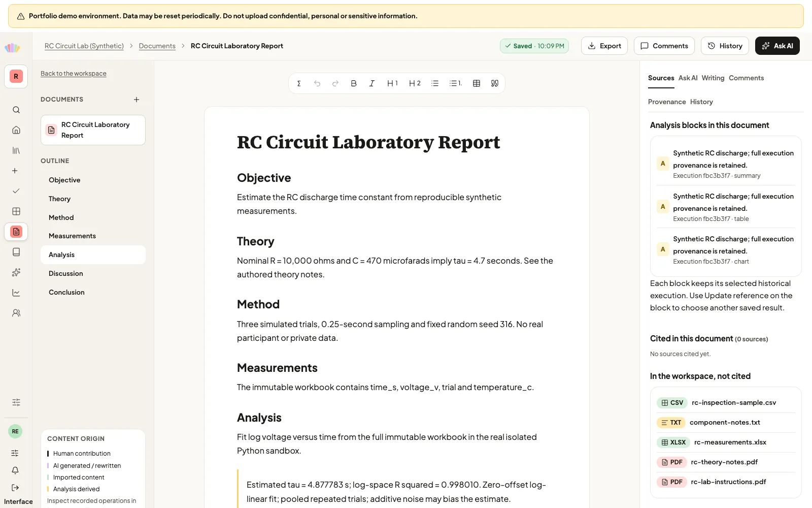Viewport: 812px width, 508px height.
Task: Apply Heading 1 style
Action: pos(392,83)
